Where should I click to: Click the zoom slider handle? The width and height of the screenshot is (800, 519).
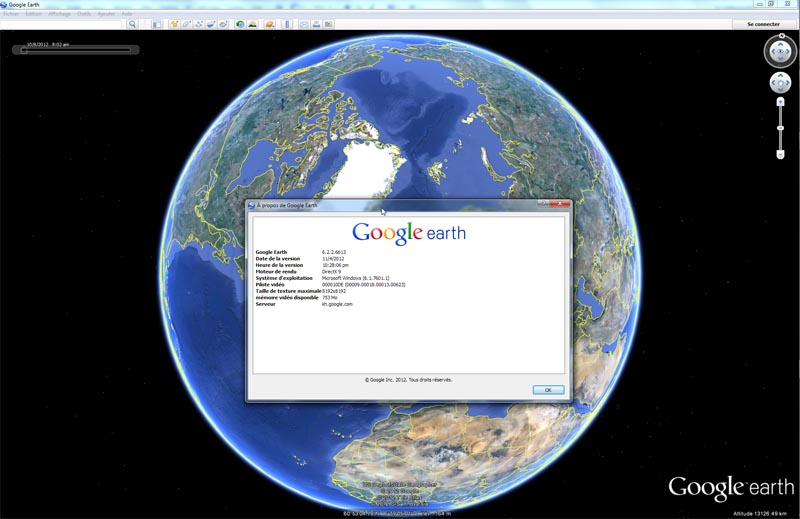pyautogui.click(x=780, y=128)
